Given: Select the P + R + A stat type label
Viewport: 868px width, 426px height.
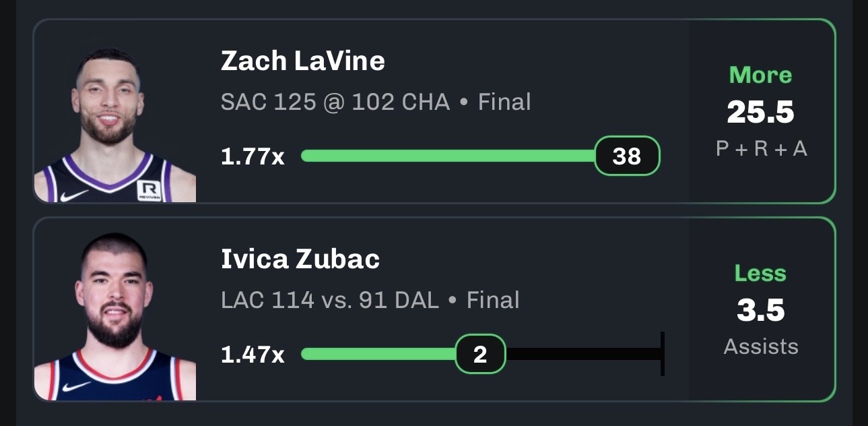Looking at the screenshot, I should click(x=761, y=149).
